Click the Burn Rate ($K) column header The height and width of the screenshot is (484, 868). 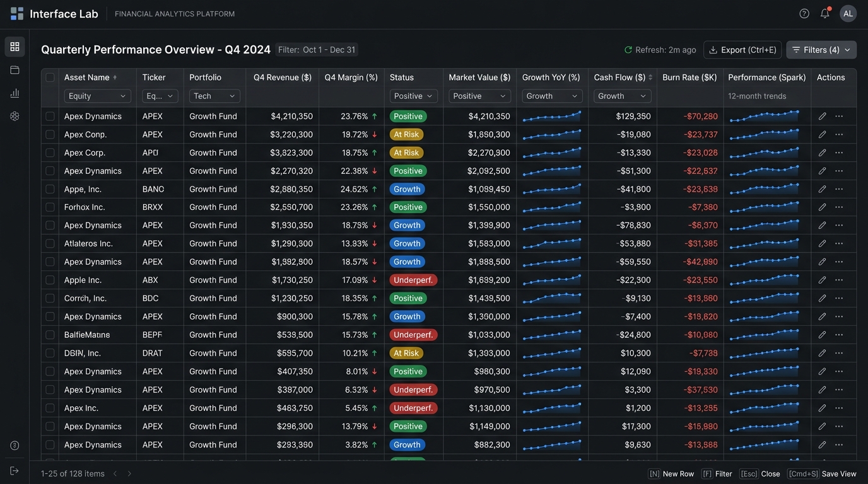tap(689, 78)
